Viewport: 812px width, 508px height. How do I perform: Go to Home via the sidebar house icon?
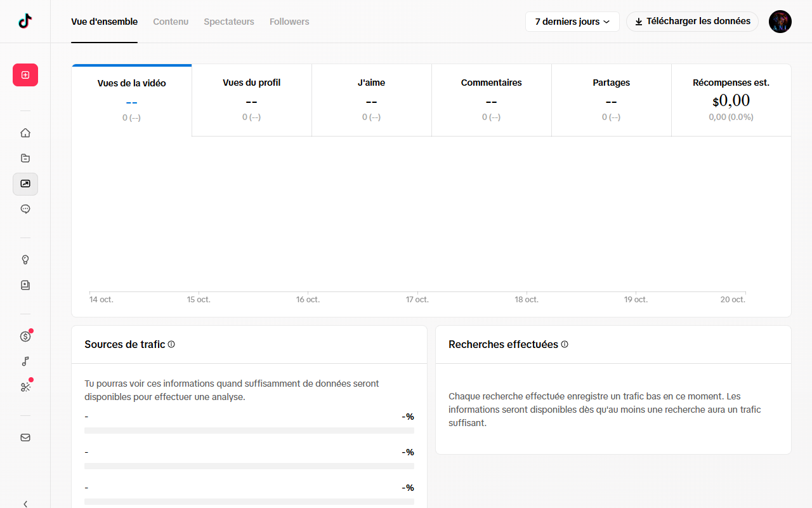25,133
